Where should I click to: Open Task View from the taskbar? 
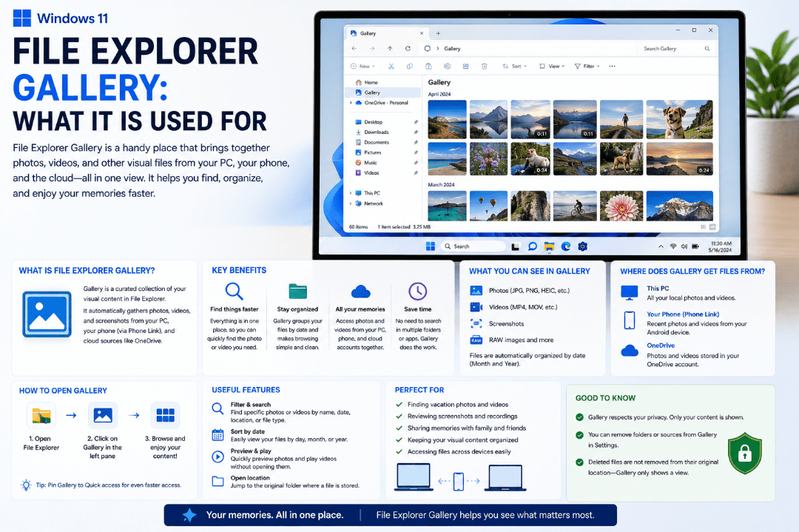click(516, 246)
